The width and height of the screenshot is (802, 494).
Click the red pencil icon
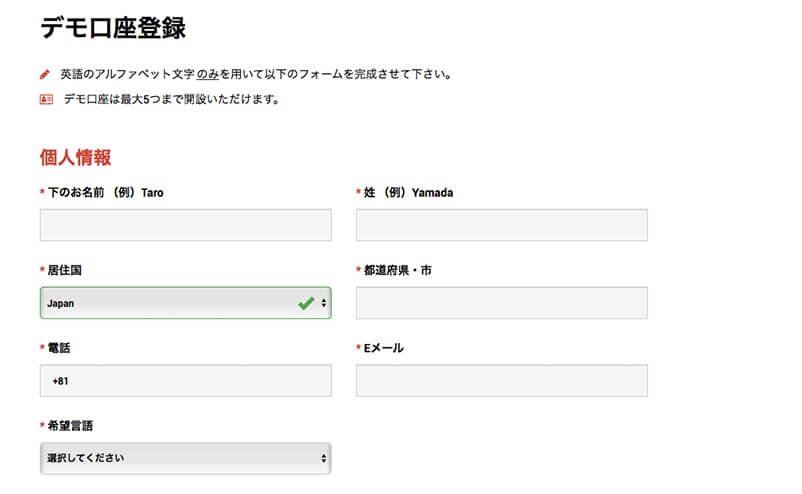tap(45, 75)
